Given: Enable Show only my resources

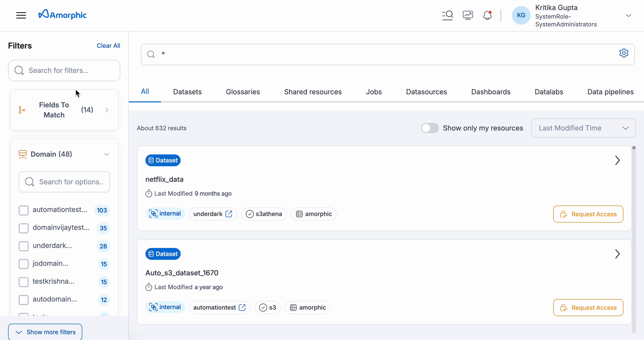Looking at the screenshot, I should pyautogui.click(x=430, y=128).
